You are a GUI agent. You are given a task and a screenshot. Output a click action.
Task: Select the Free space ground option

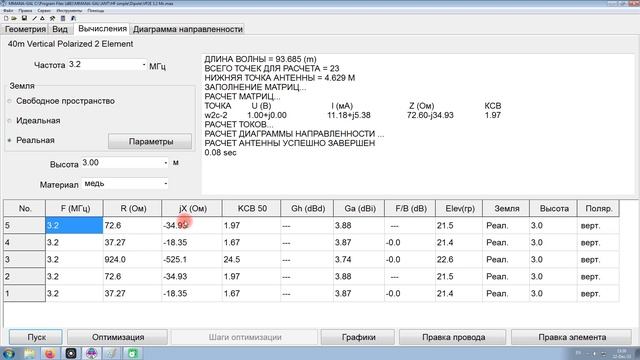(62, 101)
